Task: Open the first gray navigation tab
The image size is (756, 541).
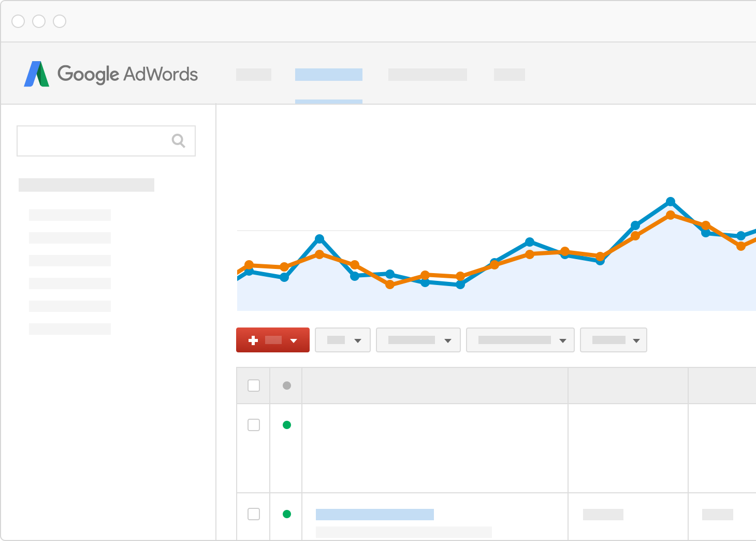Action: pyautogui.click(x=254, y=75)
